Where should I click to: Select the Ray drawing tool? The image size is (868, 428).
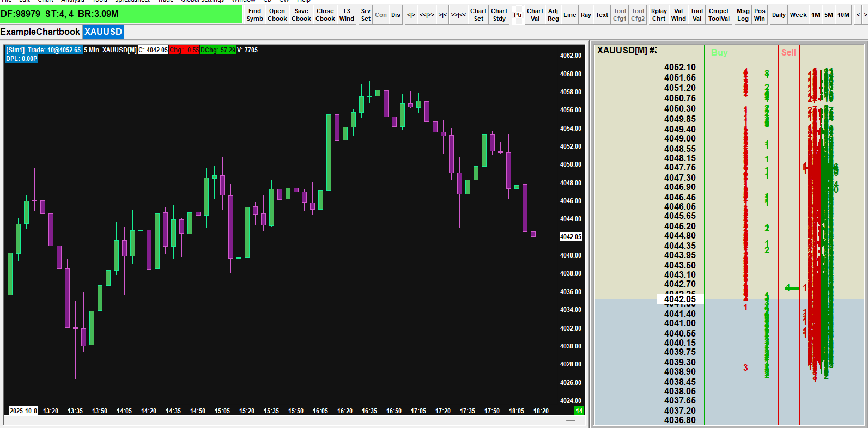[586, 15]
